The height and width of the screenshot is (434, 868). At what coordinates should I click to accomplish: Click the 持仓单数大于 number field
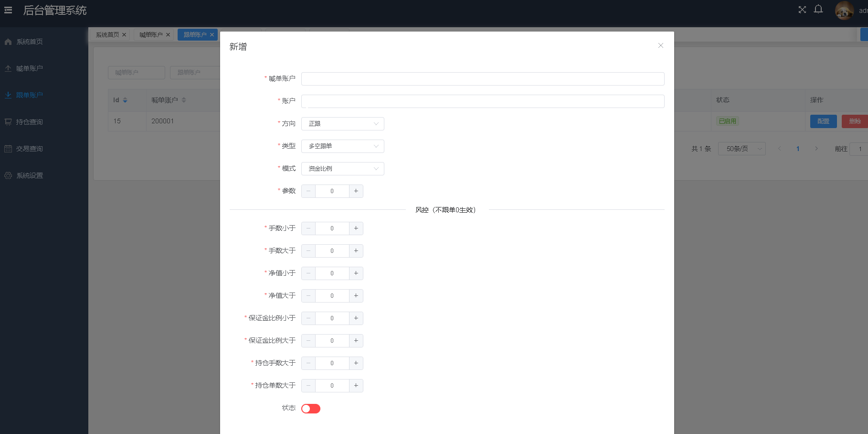click(x=332, y=386)
